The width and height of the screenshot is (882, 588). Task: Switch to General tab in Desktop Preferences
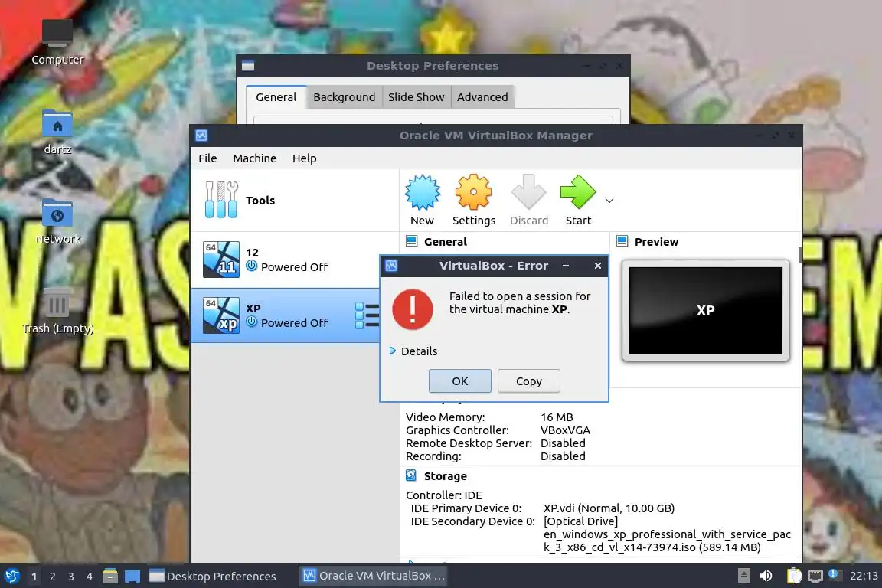(276, 96)
